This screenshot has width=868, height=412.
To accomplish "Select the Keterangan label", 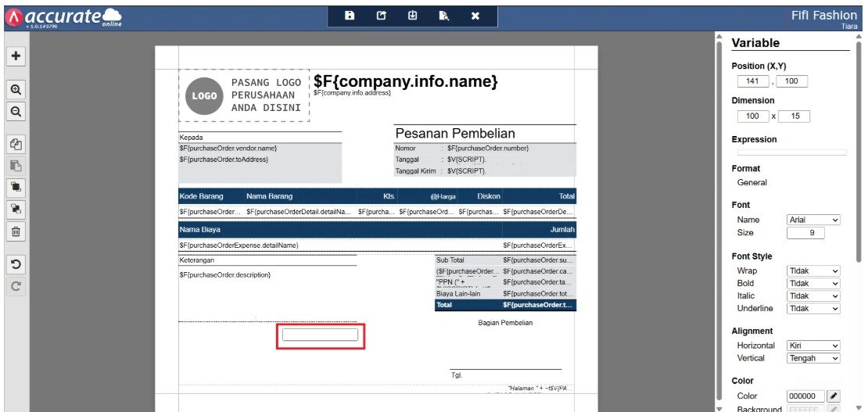I will pyautogui.click(x=196, y=260).
